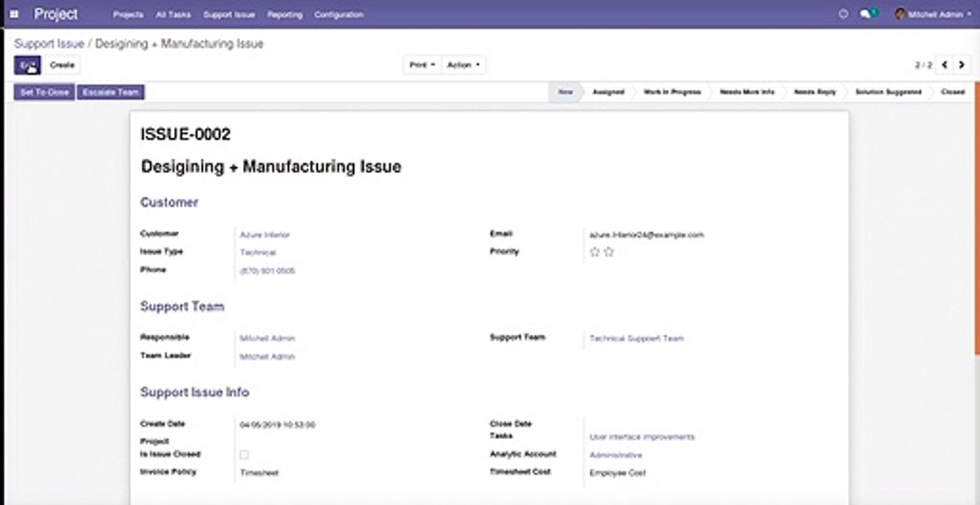This screenshot has height=505, width=980.
Task: Click the Timesheet invoice policy value
Action: pyautogui.click(x=259, y=473)
